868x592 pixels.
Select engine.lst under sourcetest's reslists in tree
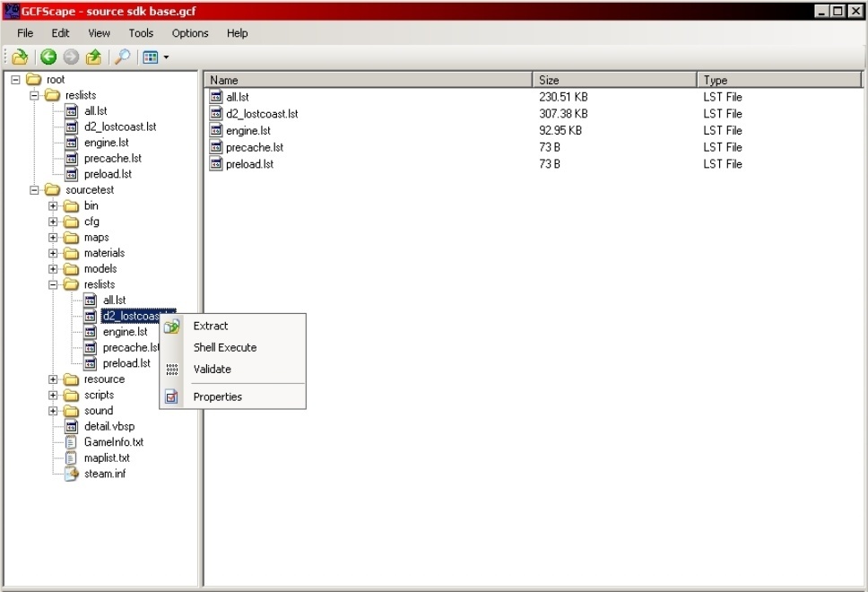pyautogui.click(x=126, y=332)
